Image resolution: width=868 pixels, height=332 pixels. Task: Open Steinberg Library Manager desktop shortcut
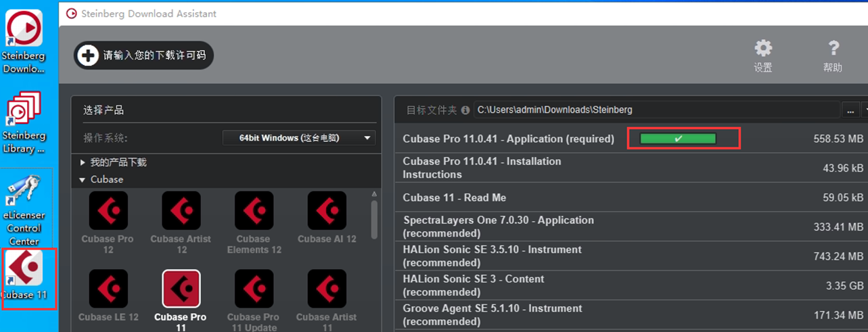[24, 110]
